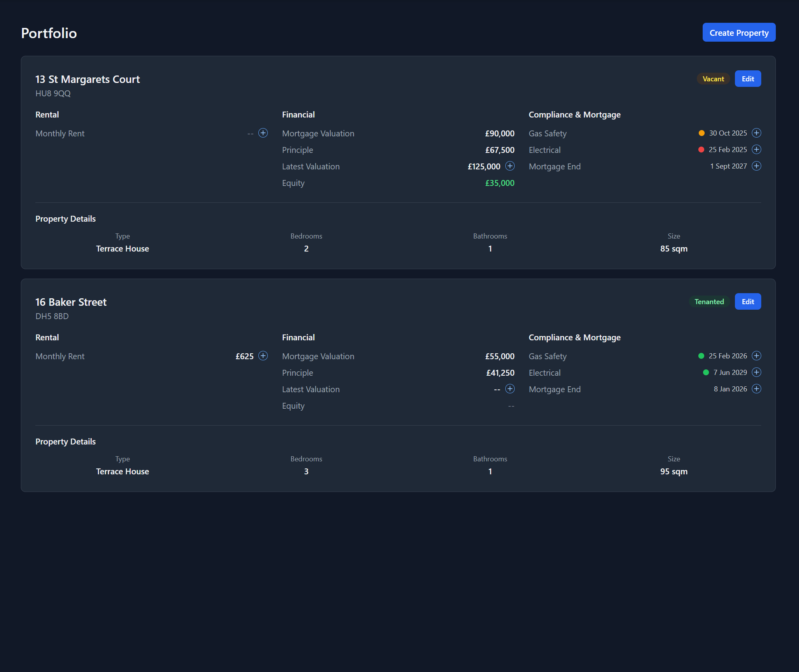Update mortgage end date for 13 St Margarets Court
Screen dimensions: 799x672
click(757, 166)
